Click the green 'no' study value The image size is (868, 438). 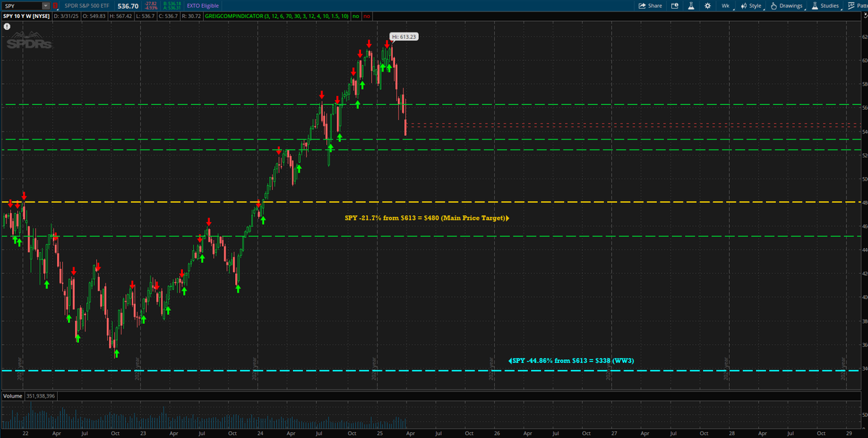click(354, 16)
